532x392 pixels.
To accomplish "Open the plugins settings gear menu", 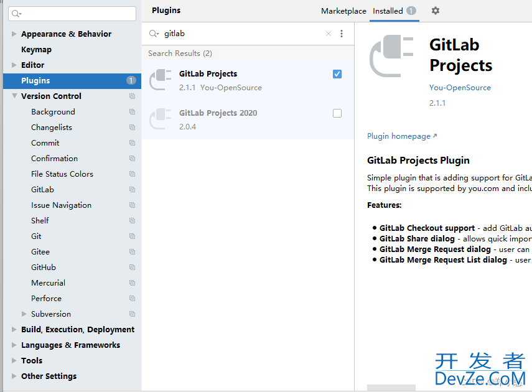I will (436, 11).
